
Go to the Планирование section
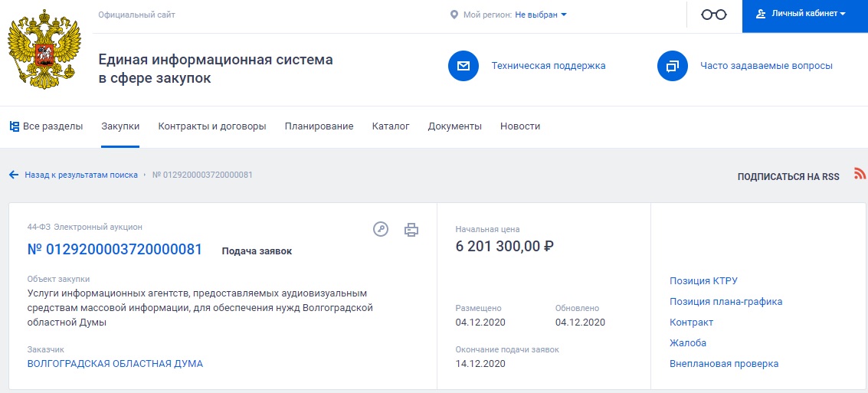click(x=319, y=126)
